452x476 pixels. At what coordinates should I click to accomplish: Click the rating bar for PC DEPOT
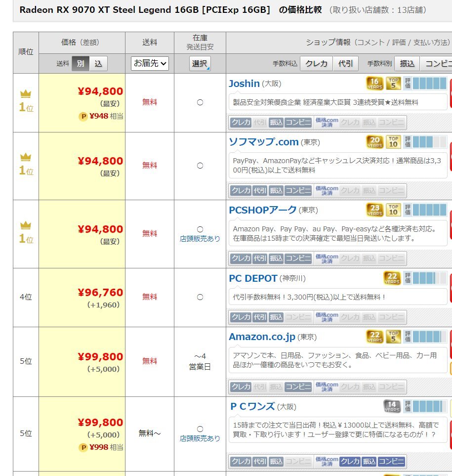[425, 278]
